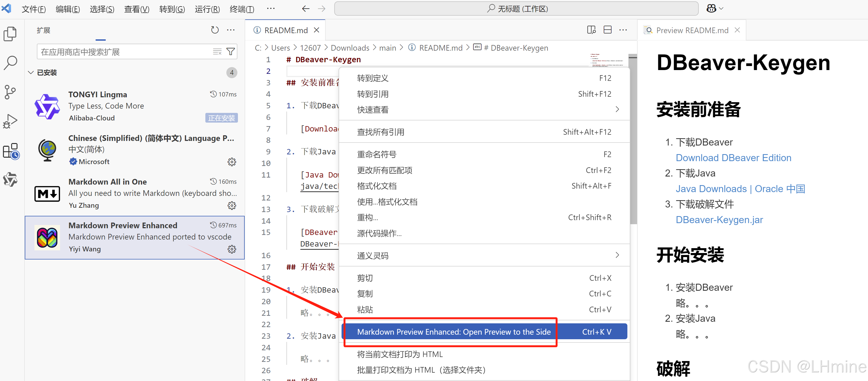Filter extensions with the funnel icon

click(230, 52)
